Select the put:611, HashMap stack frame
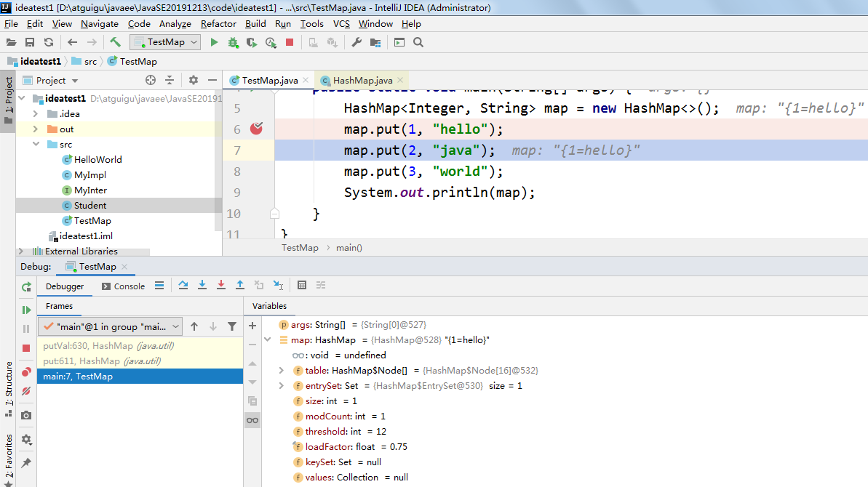 [102, 361]
